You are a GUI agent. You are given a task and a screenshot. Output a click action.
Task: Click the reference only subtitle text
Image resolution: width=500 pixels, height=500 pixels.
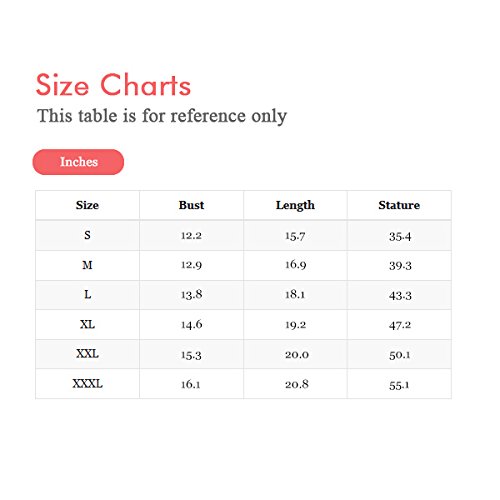(162, 116)
